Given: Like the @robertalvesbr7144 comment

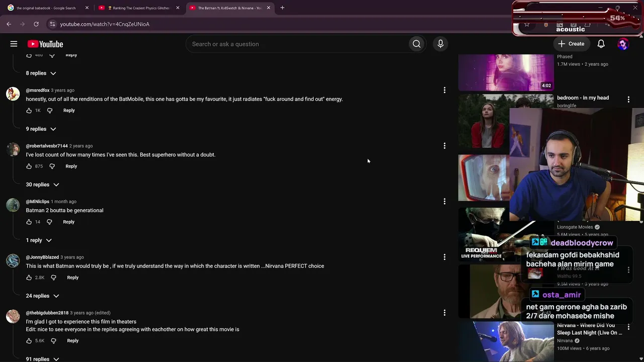Looking at the screenshot, I should [29, 166].
